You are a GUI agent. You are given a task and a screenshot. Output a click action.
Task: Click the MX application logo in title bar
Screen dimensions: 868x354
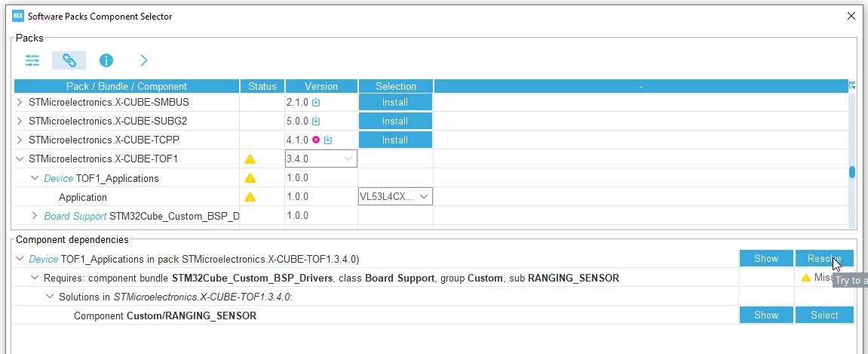tap(17, 16)
